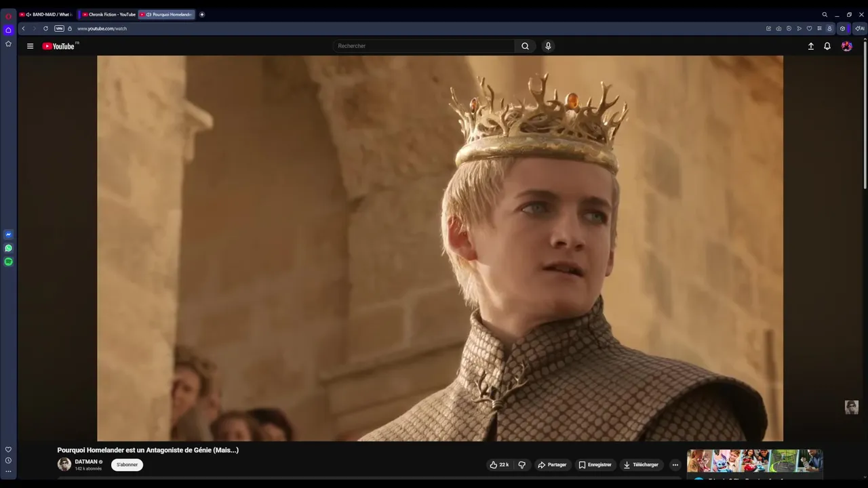Image resolution: width=868 pixels, height=488 pixels.
Task: Start voice search with the microphone icon
Action: tap(548, 46)
